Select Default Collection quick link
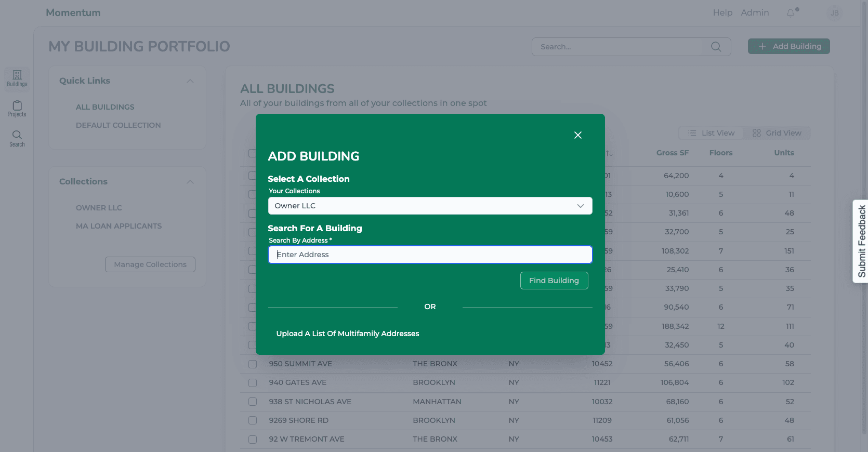The image size is (868, 452). 119,125
